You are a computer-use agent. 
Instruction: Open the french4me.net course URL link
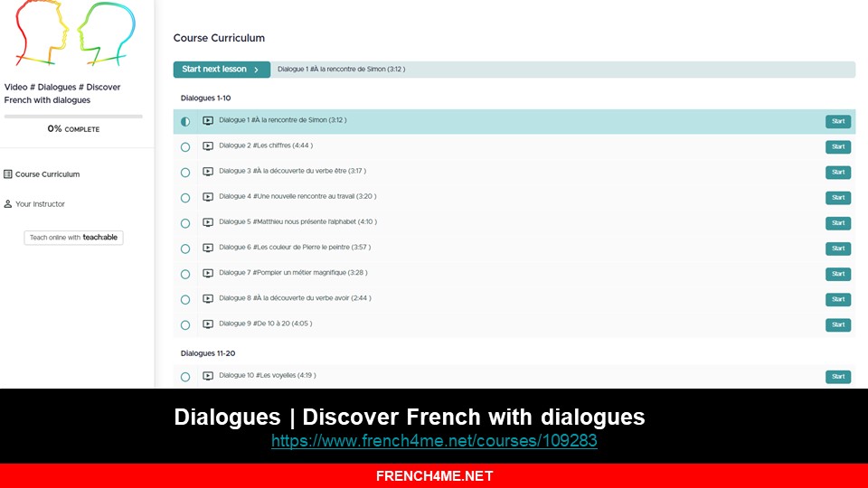[434, 442]
